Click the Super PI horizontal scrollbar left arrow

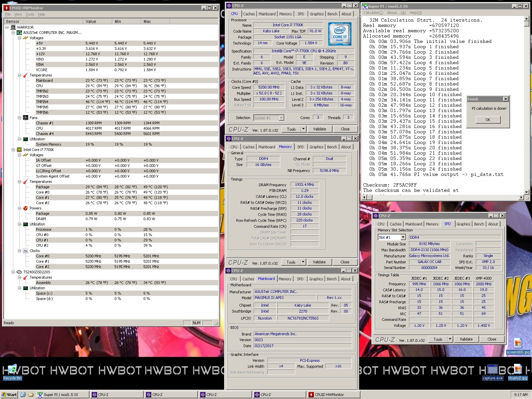click(x=365, y=197)
